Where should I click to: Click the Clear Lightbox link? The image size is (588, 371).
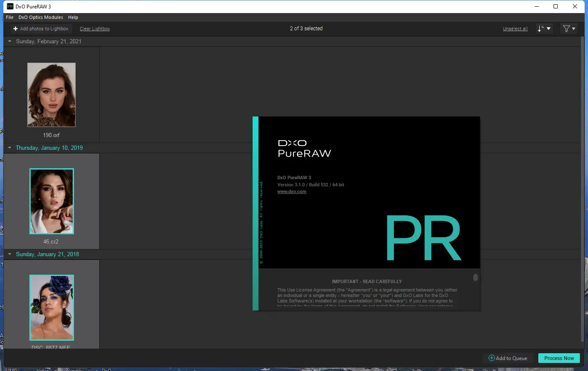[95, 29]
